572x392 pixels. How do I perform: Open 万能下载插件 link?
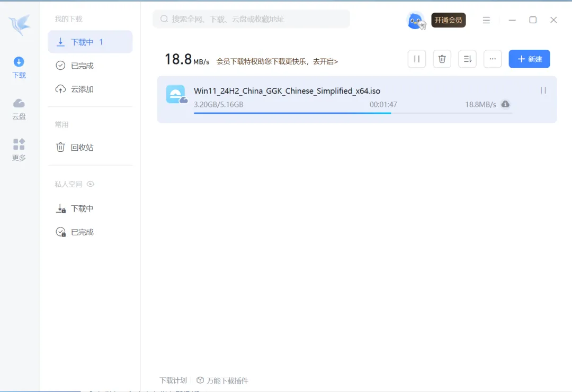(222, 380)
